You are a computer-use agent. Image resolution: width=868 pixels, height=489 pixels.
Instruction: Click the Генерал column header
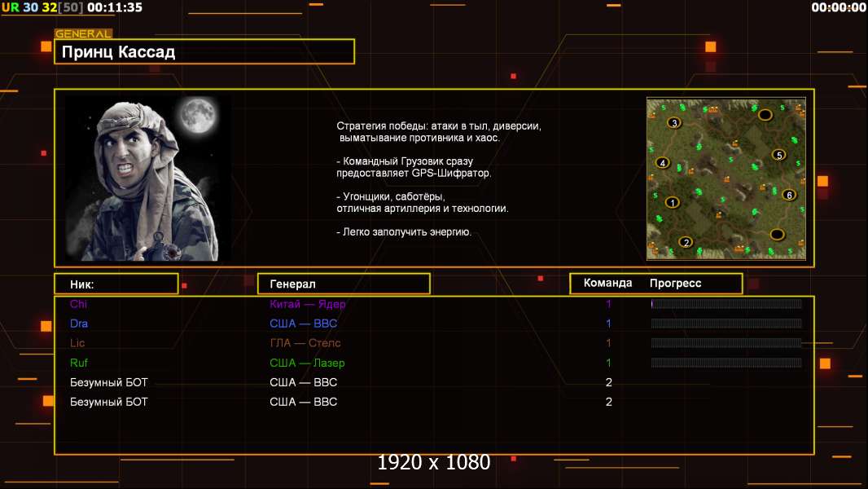[344, 284]
